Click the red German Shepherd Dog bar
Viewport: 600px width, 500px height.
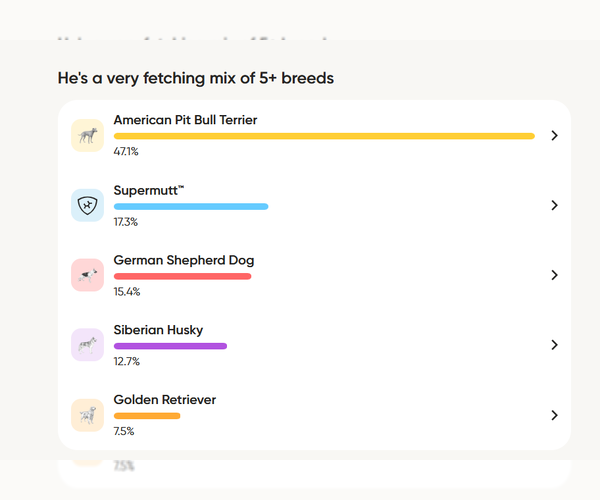pos(182,276)
